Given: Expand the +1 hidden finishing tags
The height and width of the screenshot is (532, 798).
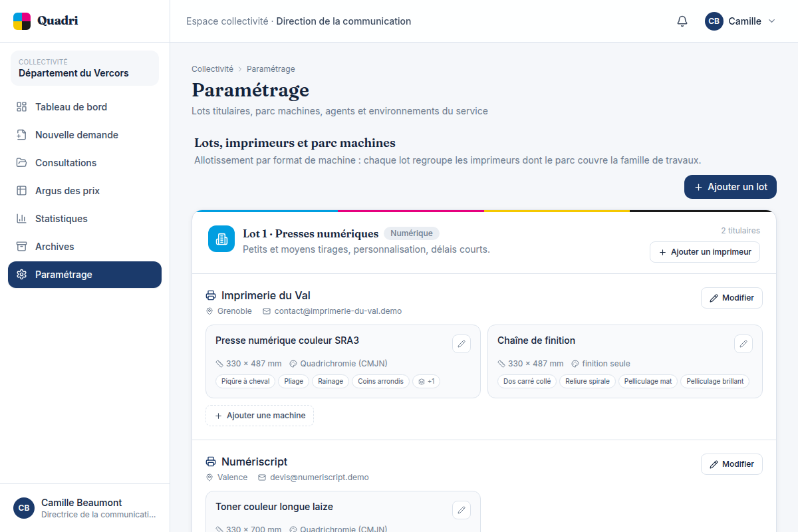Looking at the screenshot, I should point(426,381).
